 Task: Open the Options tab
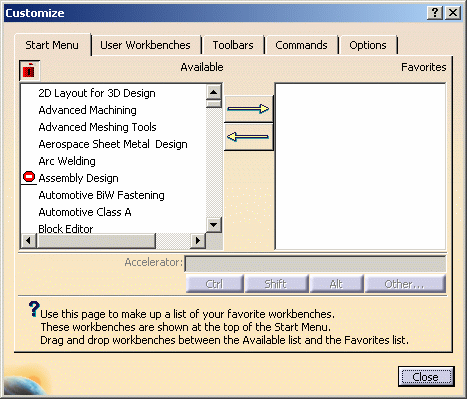click(368, 45)
